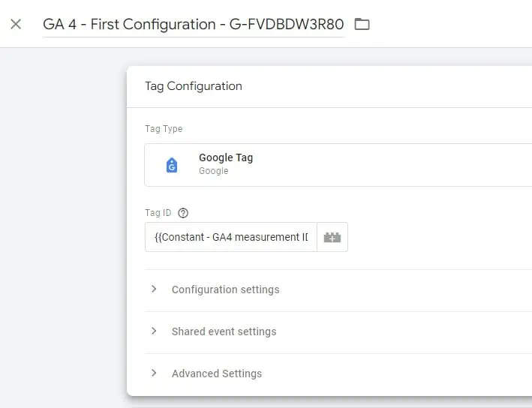Image resolution: width=532 pixels, height=408 pixels.
Task: Click the Tag Configuration heading
Action: (194, 86)
